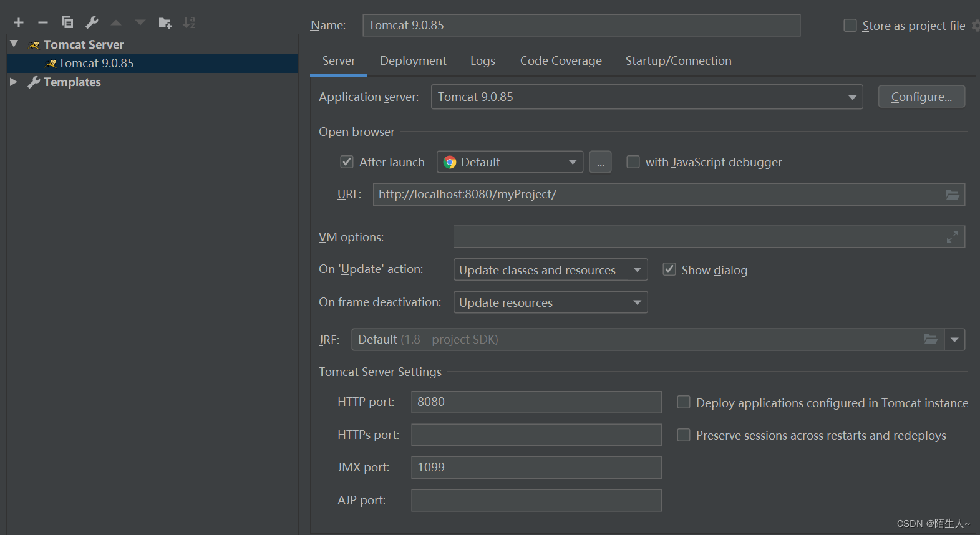
Task: Open edit templates wrench icon
Action: (92, 22)
